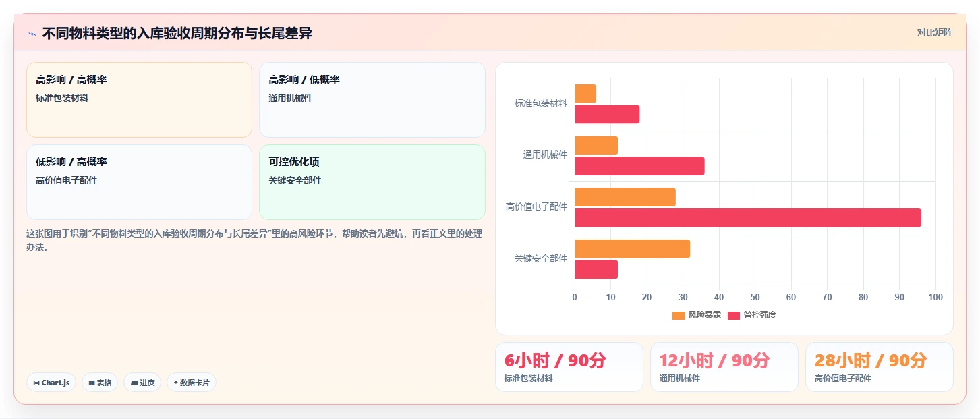
Task: Click the 高价值电子配件 axis label
Action: click(x=537, y=206)
